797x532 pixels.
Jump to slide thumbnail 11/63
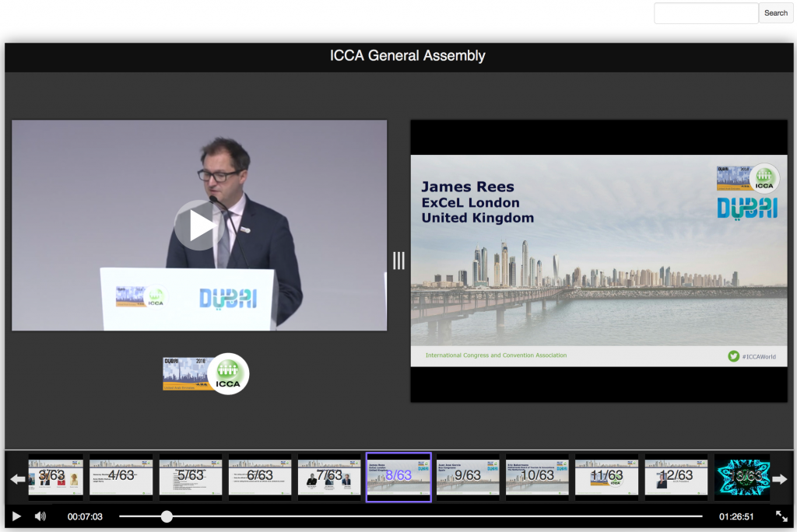(606, 477)
